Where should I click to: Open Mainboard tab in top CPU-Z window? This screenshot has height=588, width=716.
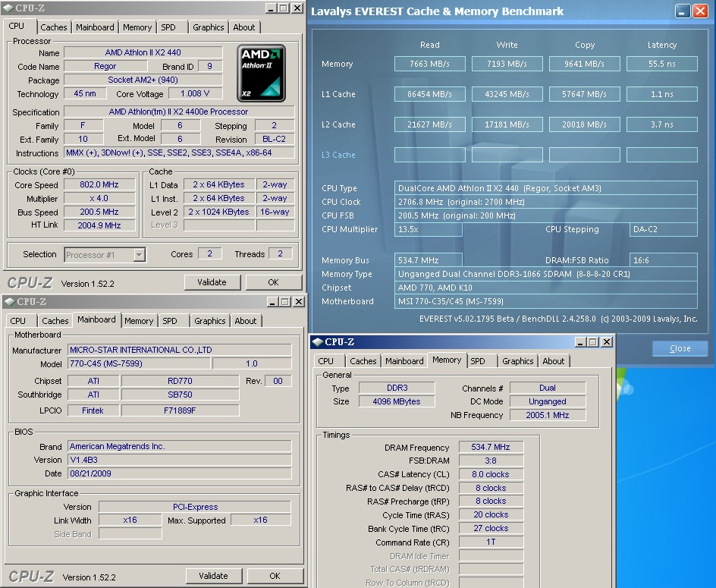click(x=95, y=27)
